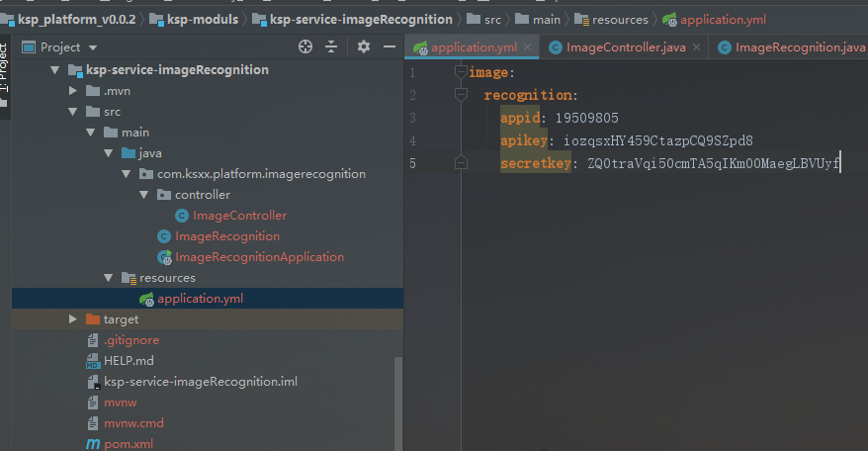
Task: Click the resources folder icon in tree
Action: pyautogui.click(x=129, y=278)
